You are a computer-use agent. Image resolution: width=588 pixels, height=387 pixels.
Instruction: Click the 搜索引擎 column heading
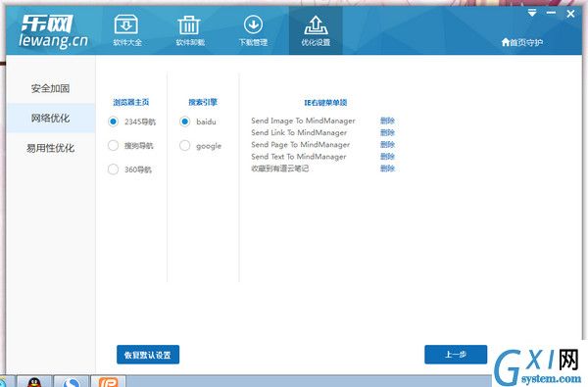point(203,102)
